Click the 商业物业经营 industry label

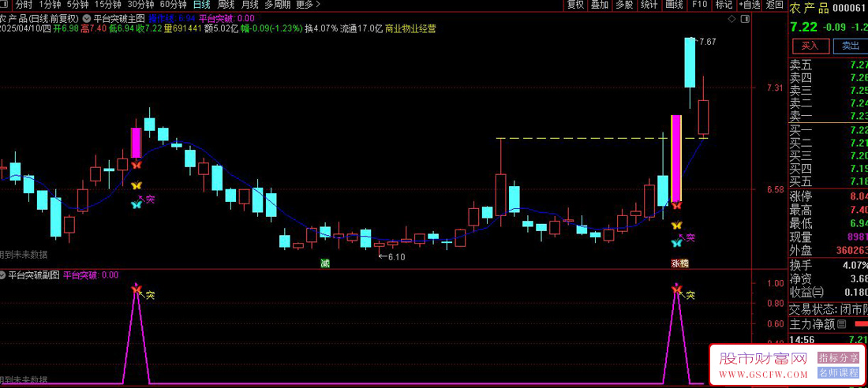click(410, 28)
